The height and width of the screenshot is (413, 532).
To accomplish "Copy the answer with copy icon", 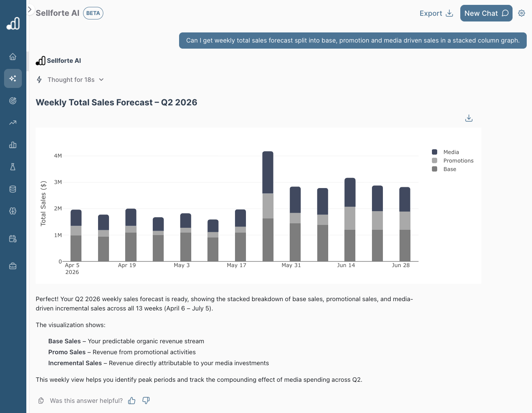I will [41, 401].
